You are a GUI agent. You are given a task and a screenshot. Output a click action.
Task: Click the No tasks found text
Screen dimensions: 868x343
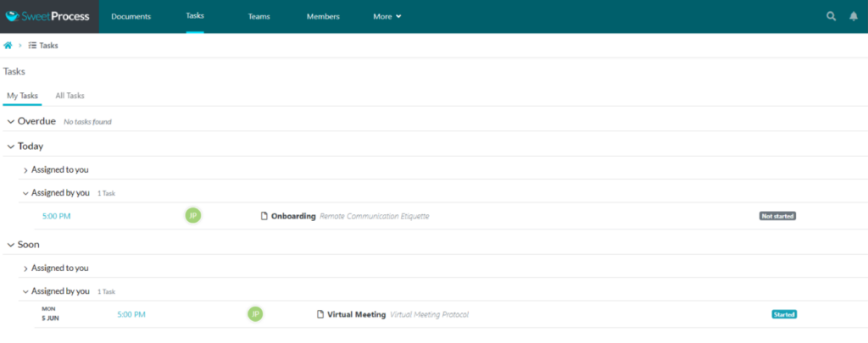click(87, 122)
